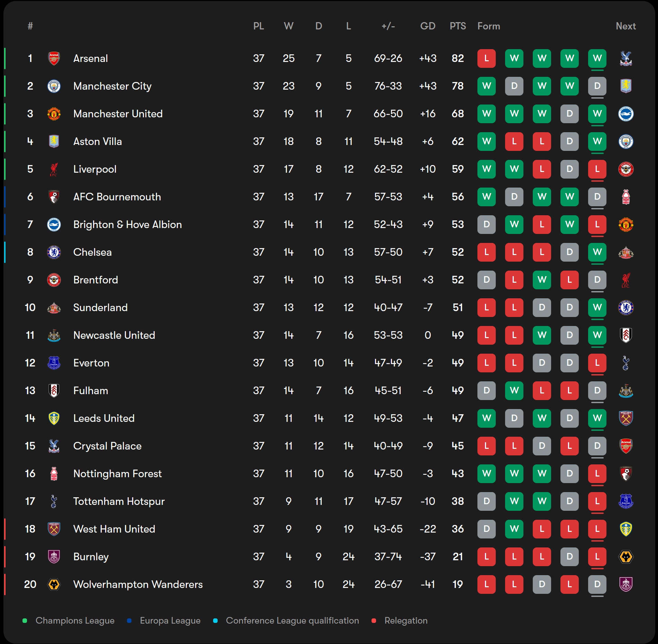
Task: Select West Ham United's latest loss form badge
Action: (x=597, y=529)
